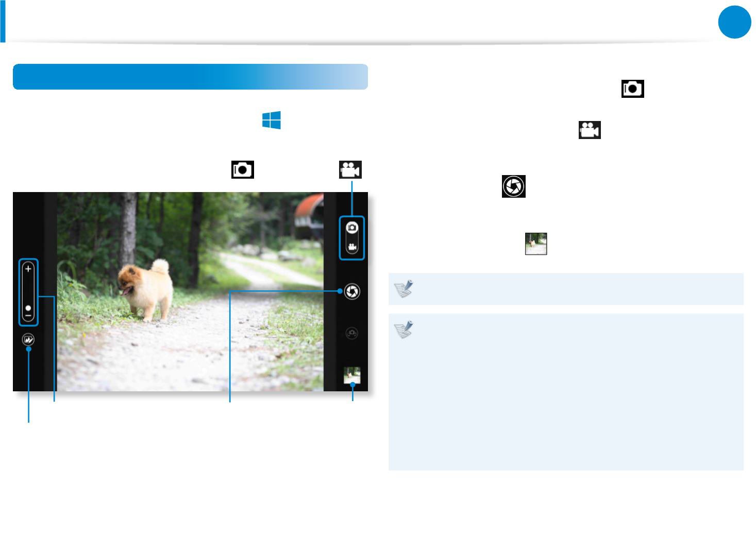Click the blue gradient section header bar

[190, 77]
